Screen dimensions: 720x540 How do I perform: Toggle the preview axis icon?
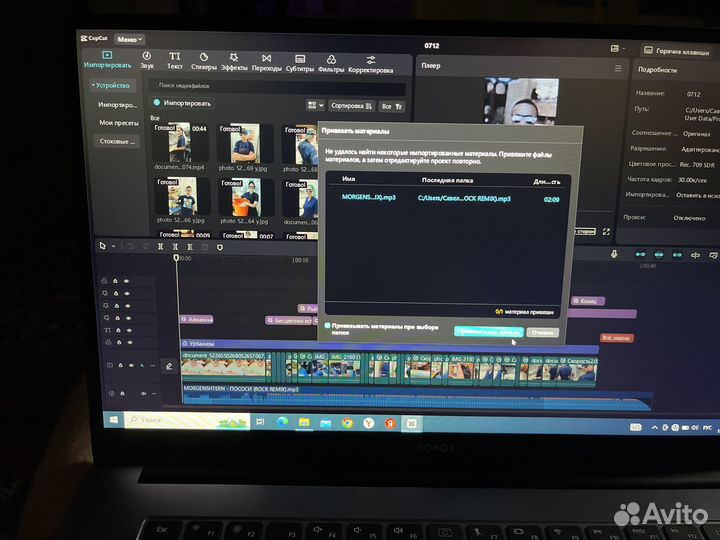pos(695,256)
